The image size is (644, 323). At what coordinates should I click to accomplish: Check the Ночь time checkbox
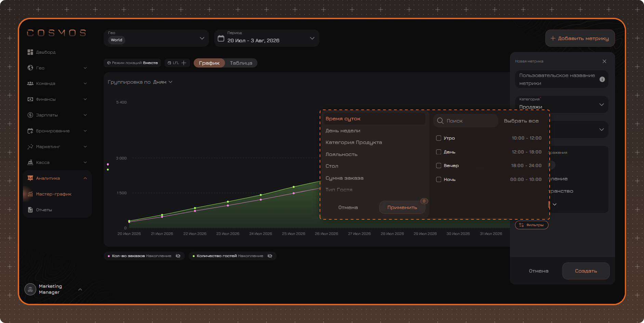click(439, 179)
